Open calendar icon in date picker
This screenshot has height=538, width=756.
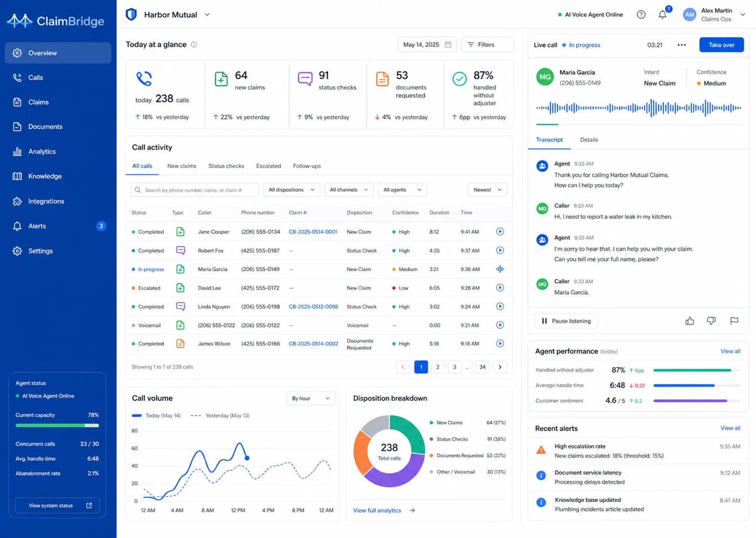448,45
